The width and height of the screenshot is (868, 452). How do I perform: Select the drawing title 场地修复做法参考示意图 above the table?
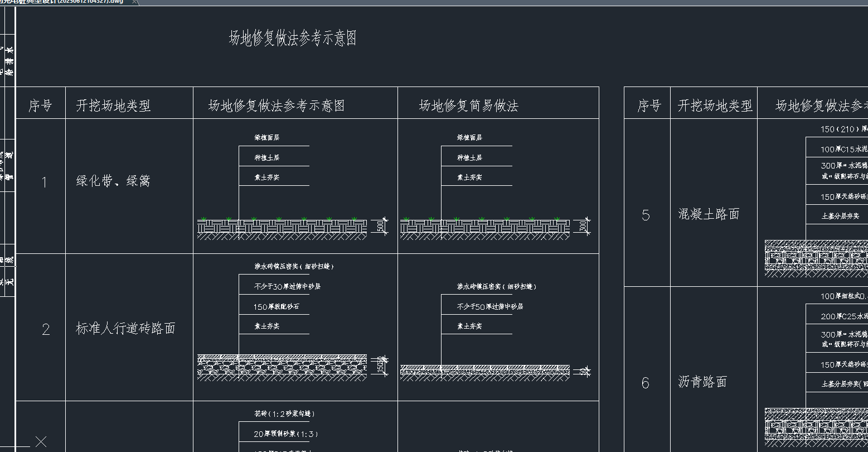tap(293, 39)
